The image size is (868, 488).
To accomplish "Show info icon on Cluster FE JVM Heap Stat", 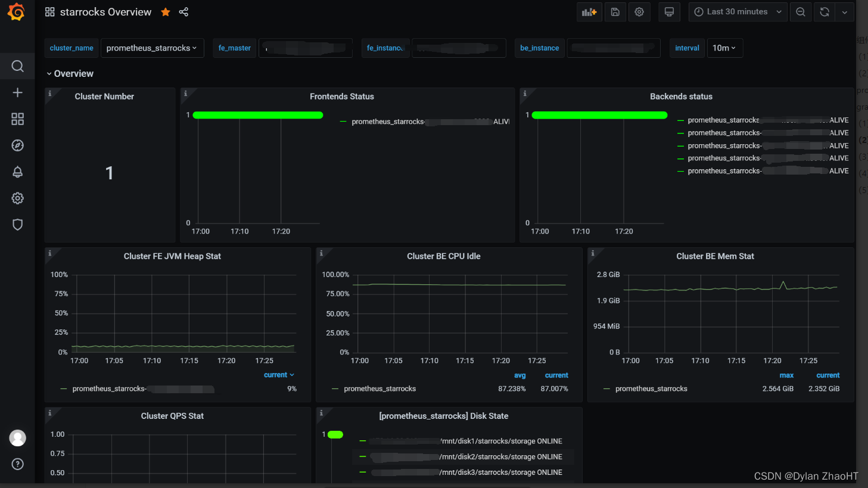I will point(49,253).
